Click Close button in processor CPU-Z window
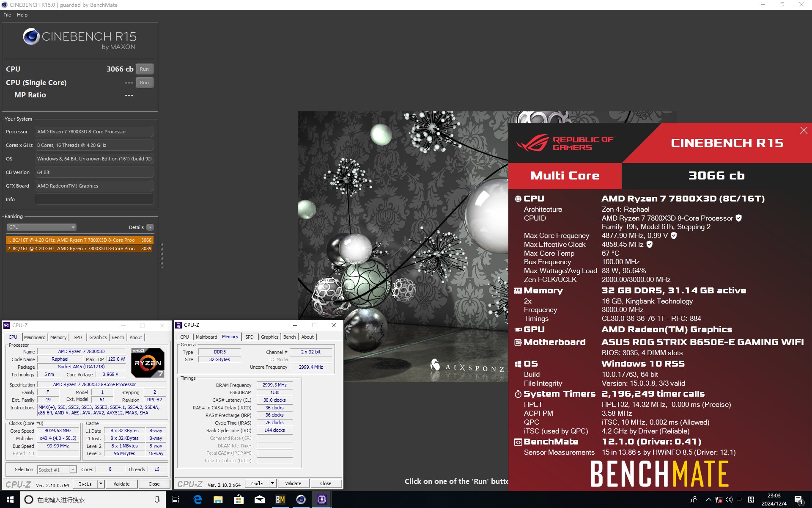 pyautogui.click(x=154, y=484)
